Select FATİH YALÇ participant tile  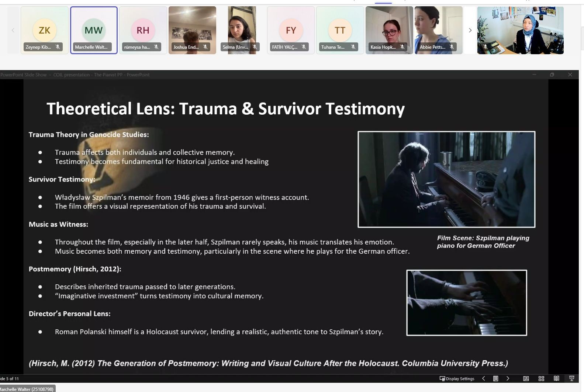(x=291, y=30)
